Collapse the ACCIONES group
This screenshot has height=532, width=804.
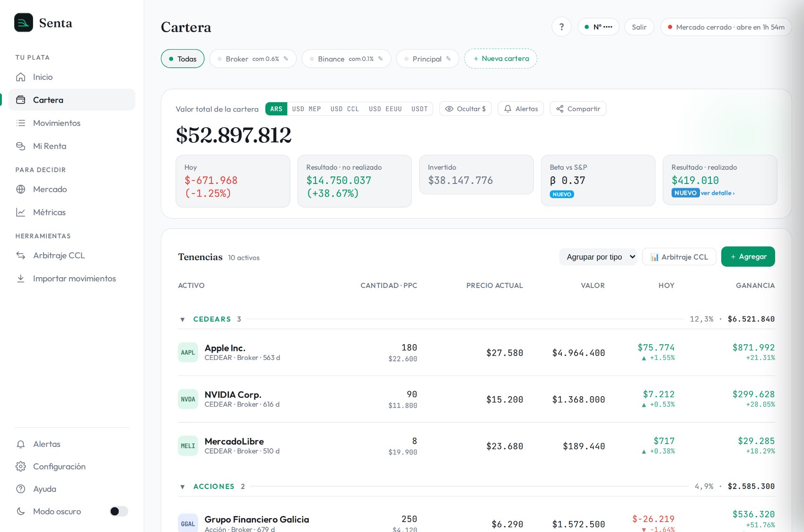click(183, 487)
